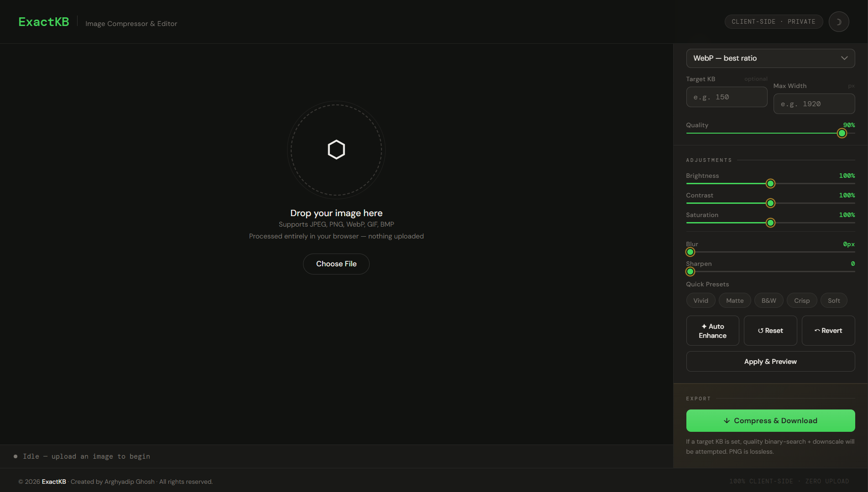The image size is (868, 492).
Task: Click Compress & Download
Action: pos(770,420)
